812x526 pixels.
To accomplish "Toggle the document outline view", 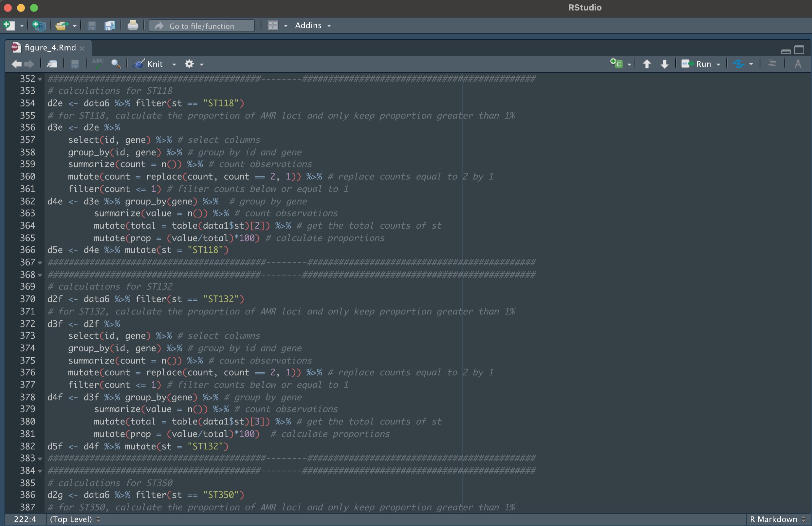I will 772,64.
